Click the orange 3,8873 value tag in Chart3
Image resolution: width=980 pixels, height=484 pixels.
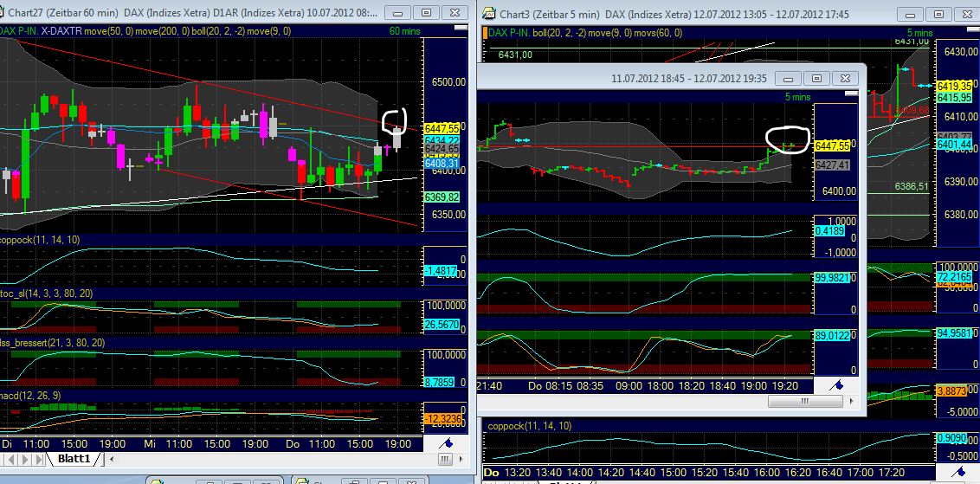954,390
